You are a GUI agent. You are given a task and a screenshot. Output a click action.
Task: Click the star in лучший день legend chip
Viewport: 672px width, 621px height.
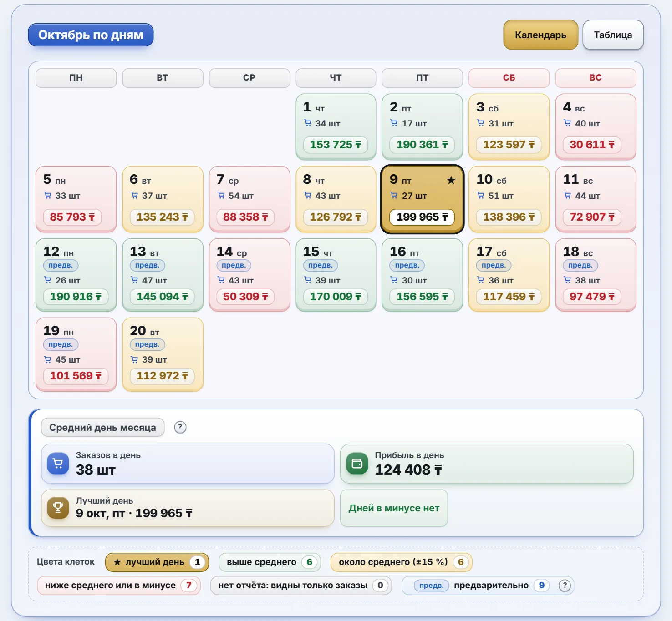(x=117, y=562)
